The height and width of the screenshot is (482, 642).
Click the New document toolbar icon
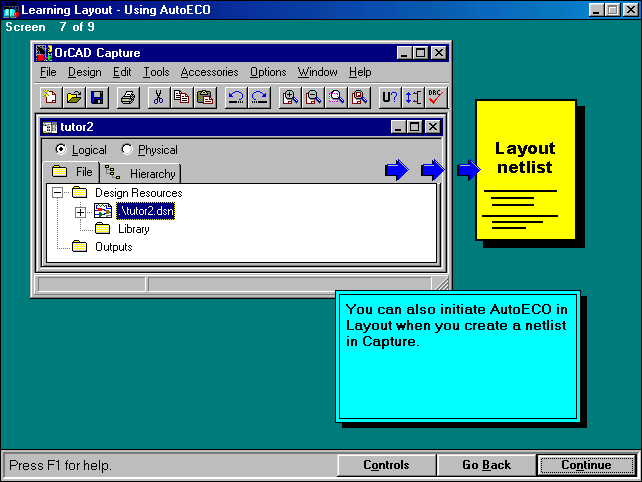pyautogui.click(x=50, y=97)
